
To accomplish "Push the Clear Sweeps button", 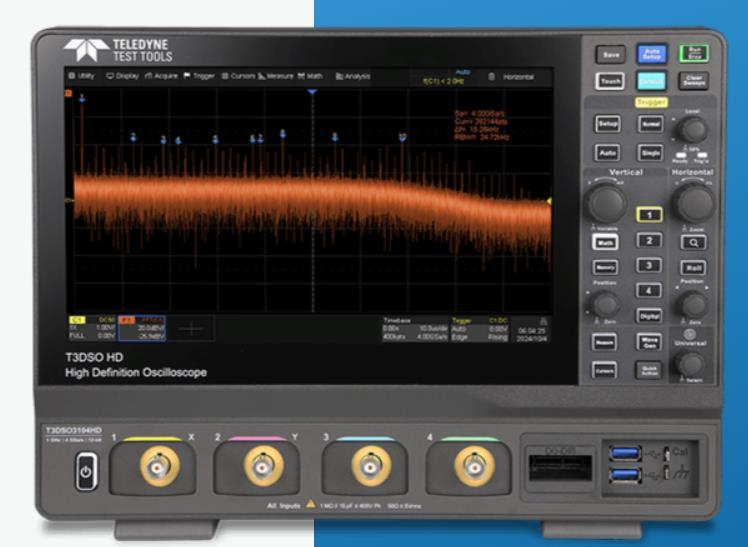I will coord(693,81).
